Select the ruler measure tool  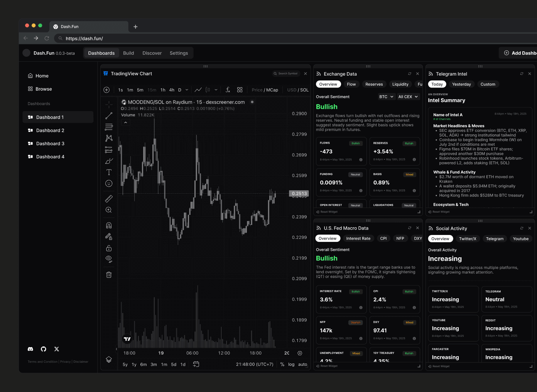(x=109, y=199)
